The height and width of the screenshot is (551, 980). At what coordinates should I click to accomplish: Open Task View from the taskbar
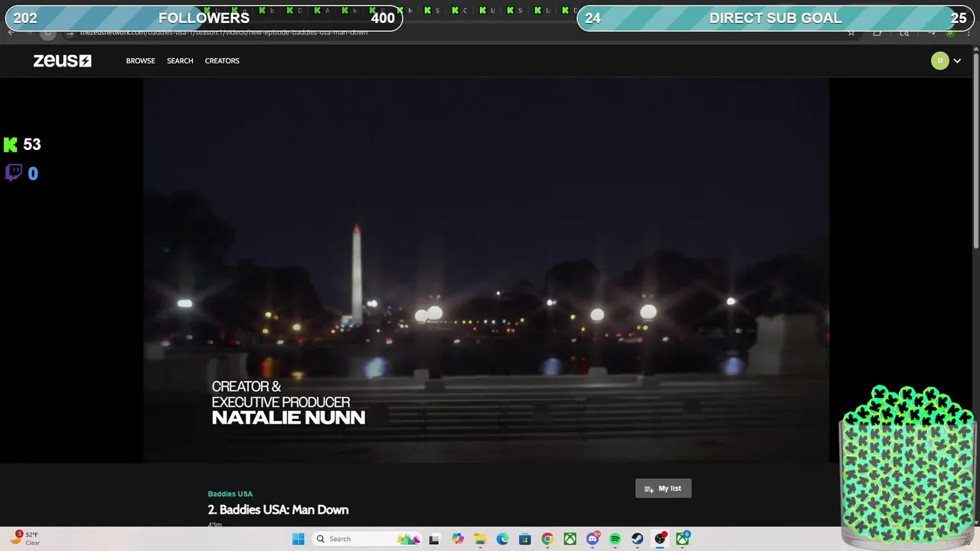coord(434,539)
